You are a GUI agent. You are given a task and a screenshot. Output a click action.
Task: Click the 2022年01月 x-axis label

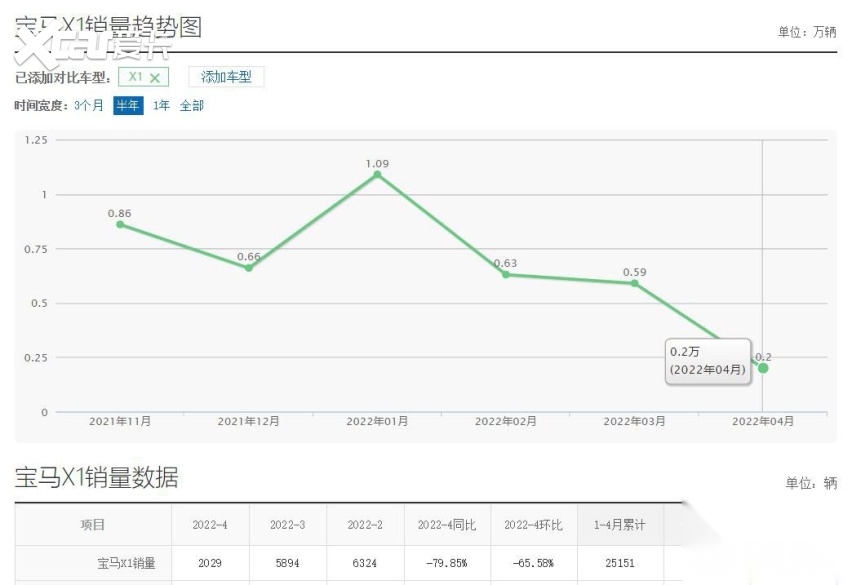click(377, 422)
